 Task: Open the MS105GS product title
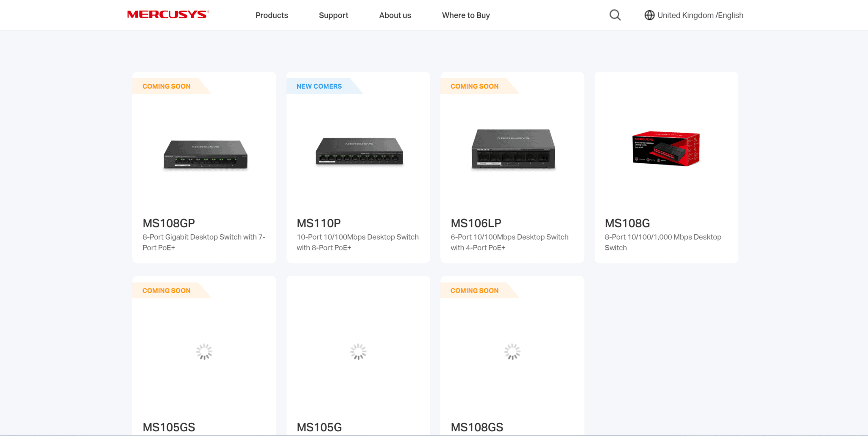pyautogui.click(x=169, y=427)
